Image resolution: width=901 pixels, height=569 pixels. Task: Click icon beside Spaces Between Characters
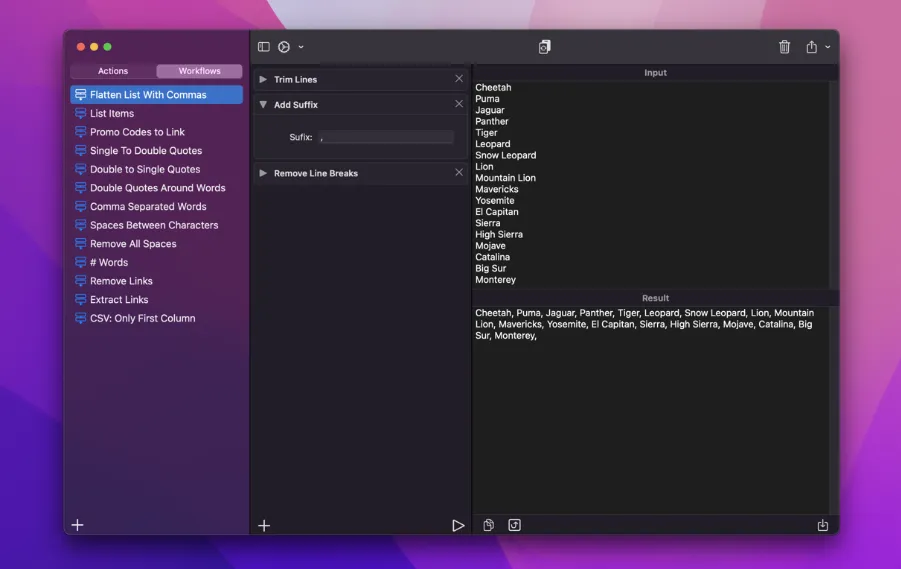(x=80, y=225)
